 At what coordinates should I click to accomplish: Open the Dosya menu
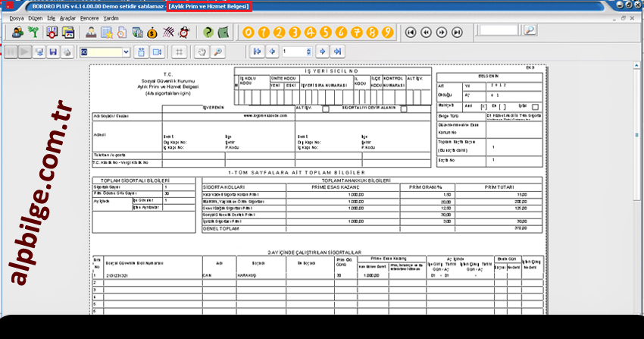click(x=17, y=17)
